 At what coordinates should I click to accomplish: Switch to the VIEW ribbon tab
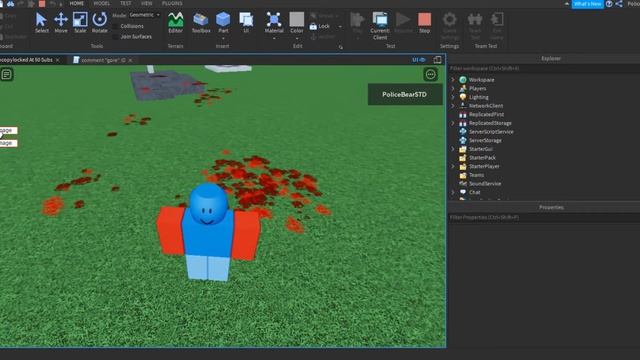(147, 4)
